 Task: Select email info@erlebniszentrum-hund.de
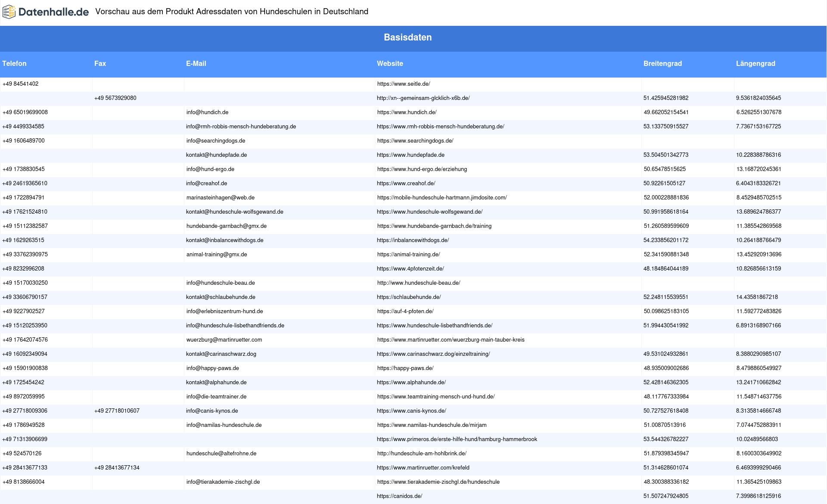pyautogui.click(x=224, y=311)
